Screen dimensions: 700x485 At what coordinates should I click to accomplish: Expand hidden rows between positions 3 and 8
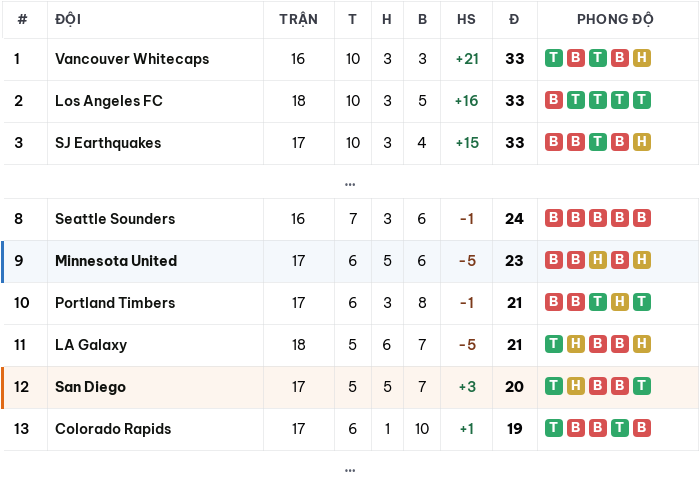pyautogui.click(x=350, y=184)
